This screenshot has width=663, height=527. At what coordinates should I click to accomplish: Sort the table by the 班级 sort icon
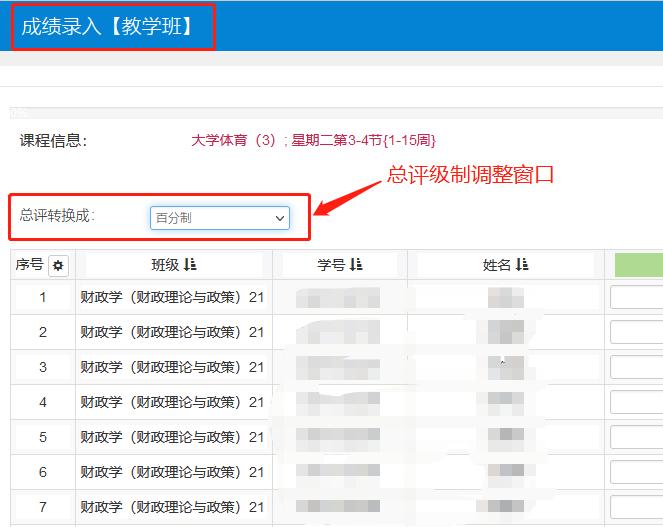coord(190,265)
